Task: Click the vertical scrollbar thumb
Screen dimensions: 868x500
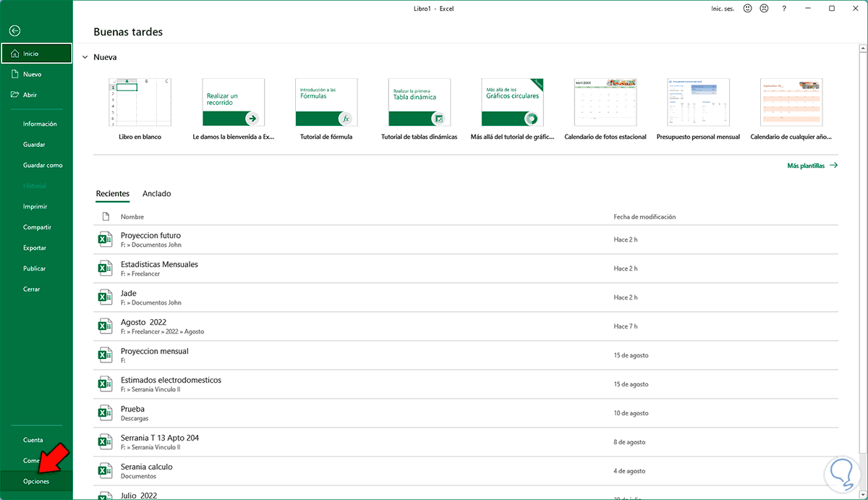Action: click(863, 253)
